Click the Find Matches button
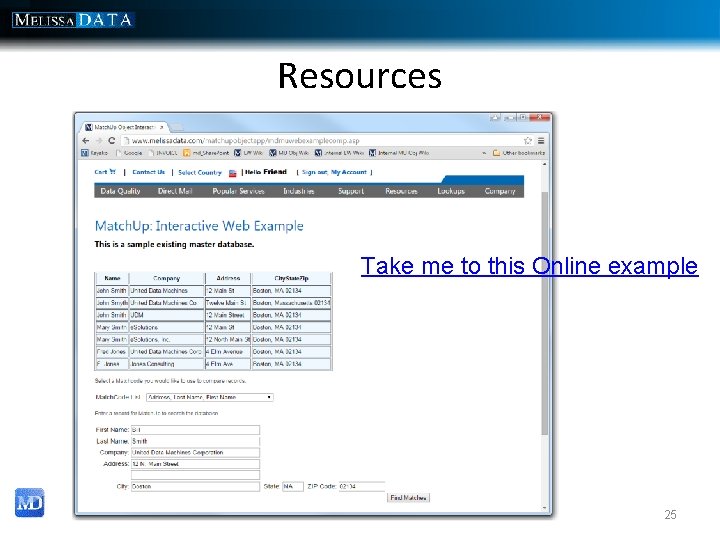Image resolution: width=720 pixels, height=540 pixels. pos(409,498)
